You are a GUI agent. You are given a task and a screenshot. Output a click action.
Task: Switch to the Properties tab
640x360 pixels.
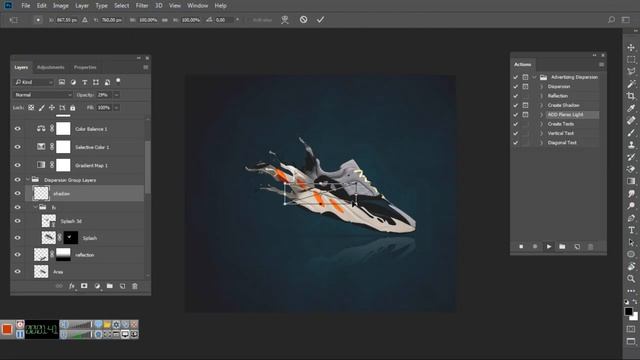pos(85,67)
